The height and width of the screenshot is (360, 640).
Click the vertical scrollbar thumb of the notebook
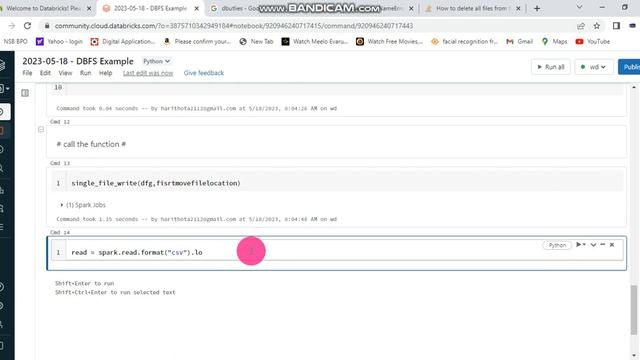pos(633,310)
